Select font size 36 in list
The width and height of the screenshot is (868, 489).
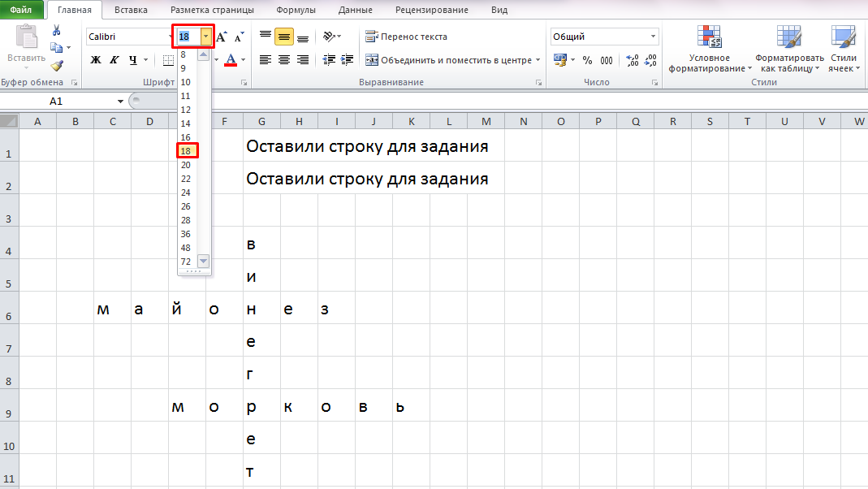click(x=187, y=234)
